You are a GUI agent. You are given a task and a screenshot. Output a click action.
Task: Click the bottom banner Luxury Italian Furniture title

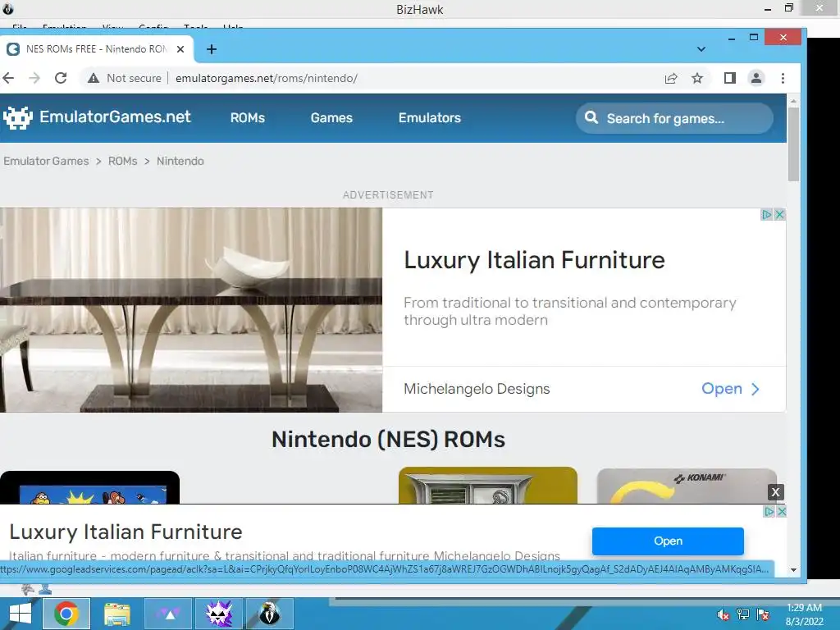coord(126,532)
